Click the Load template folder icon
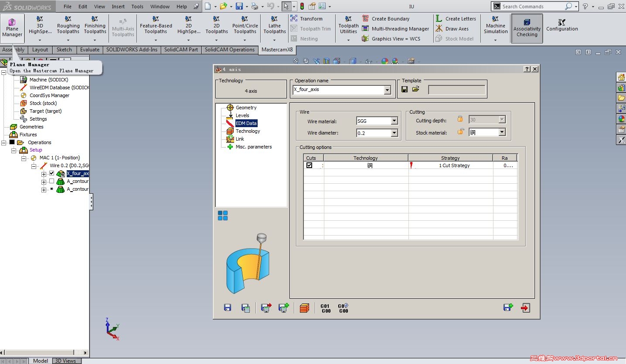The width and height of the screenshot is (626, 364). click(415, 89)
